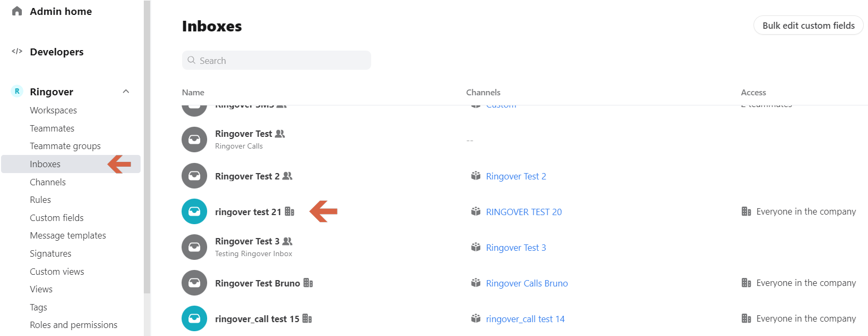Click the gray inbox avatar for Ringover Test 3

tap(194, 247)
